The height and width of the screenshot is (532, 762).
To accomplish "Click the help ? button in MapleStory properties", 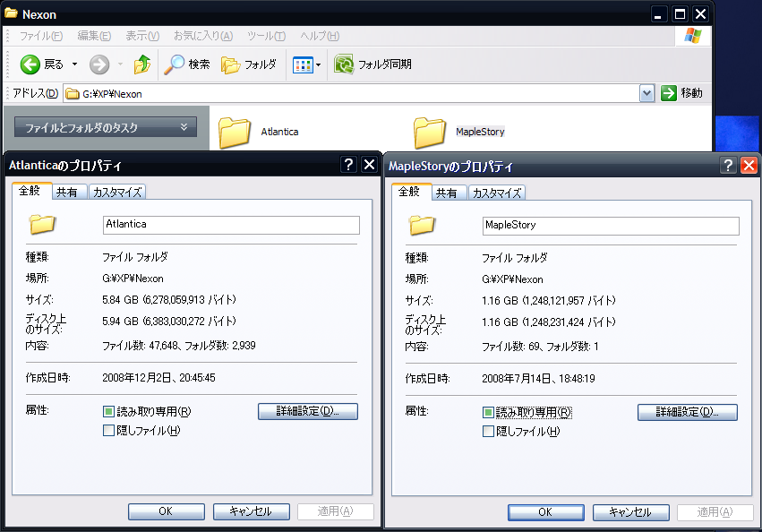I will (x=728, y=166).
